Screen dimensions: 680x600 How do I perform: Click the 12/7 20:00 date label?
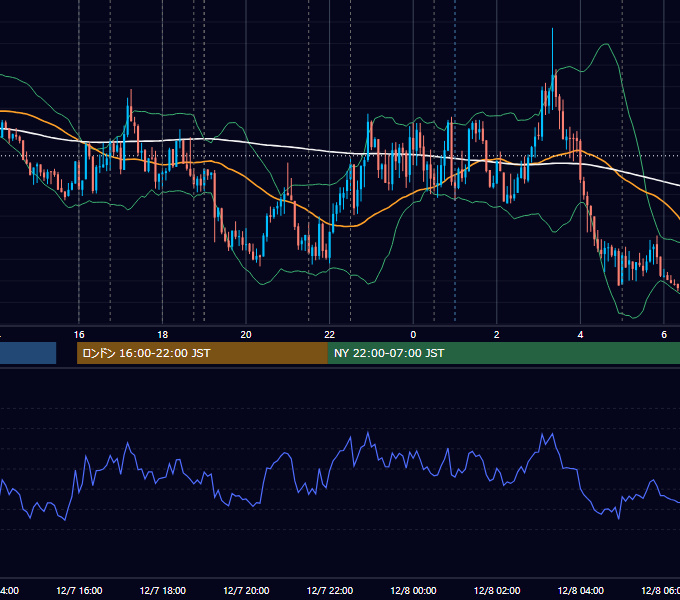point(246,591)
